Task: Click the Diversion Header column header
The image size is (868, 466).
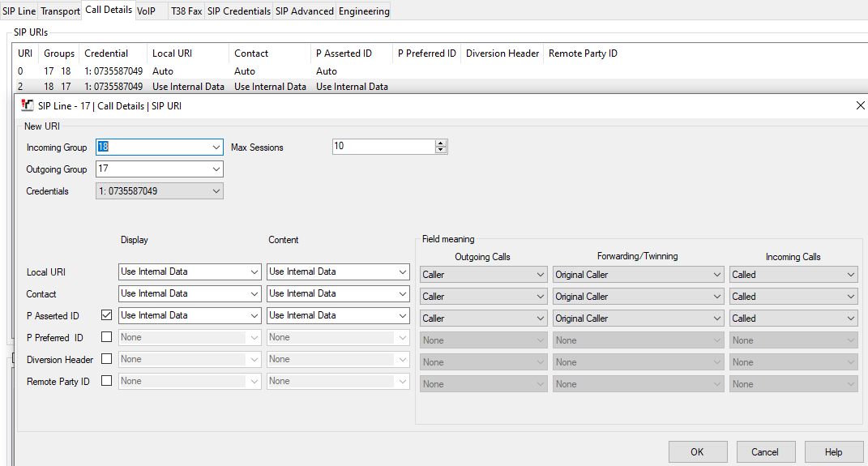Action: (502, 53)
